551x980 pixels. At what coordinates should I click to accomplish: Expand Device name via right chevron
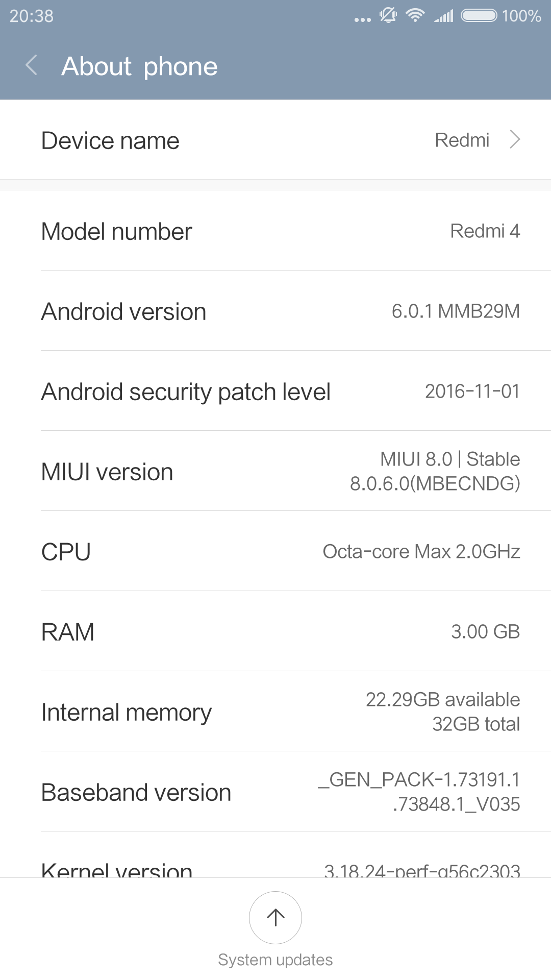[515, 139]
